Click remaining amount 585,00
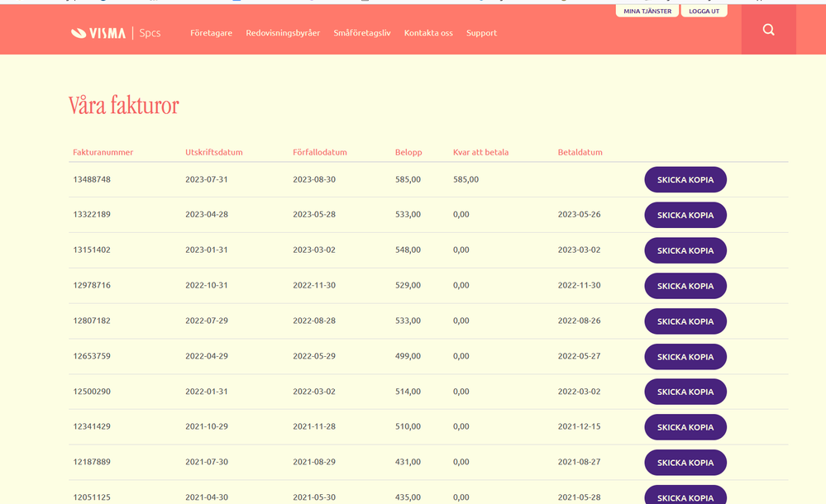The image size is (826, 504). [x=466, y=179]
